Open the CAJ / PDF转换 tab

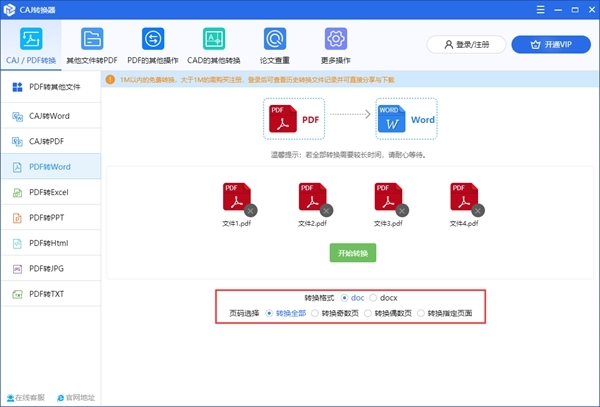(x=31, y=45)
